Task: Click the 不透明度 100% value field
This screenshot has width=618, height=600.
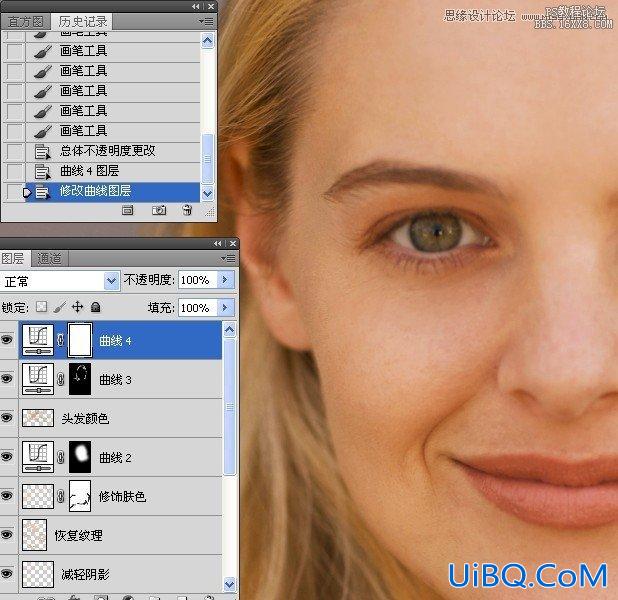Action: pos(197,280)
